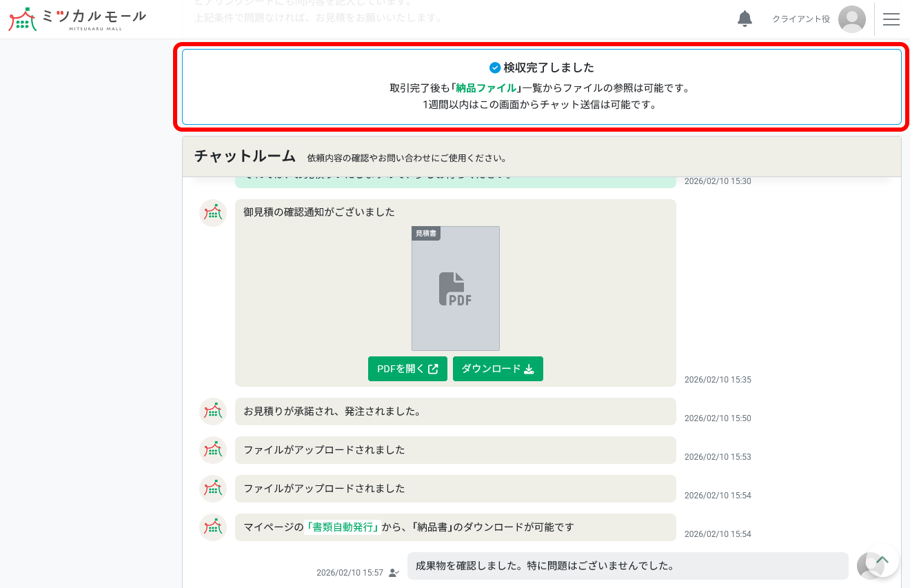Open the notification bell
The image size is (910, 588).
[745, 19]
